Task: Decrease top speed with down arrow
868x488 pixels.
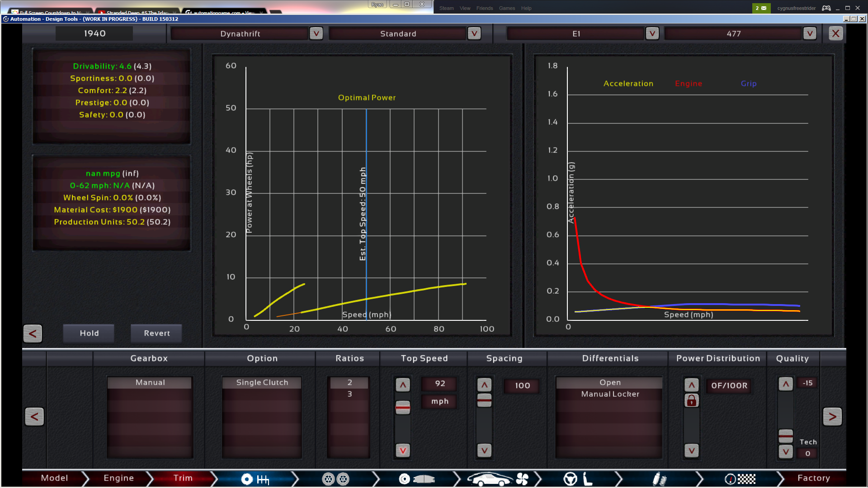Action: point(403,450)
